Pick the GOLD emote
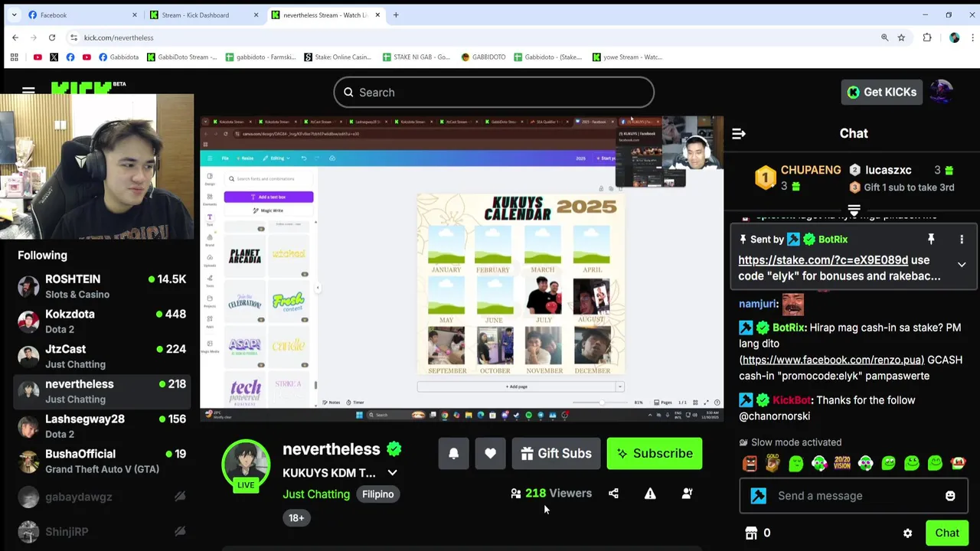The width and height of the screenshot is (980, 551). point(773,463)
